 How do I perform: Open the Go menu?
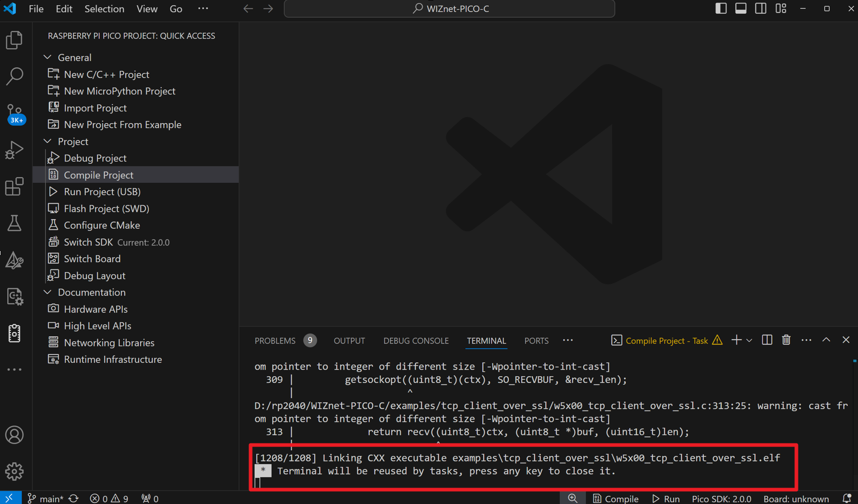[176, 9]
